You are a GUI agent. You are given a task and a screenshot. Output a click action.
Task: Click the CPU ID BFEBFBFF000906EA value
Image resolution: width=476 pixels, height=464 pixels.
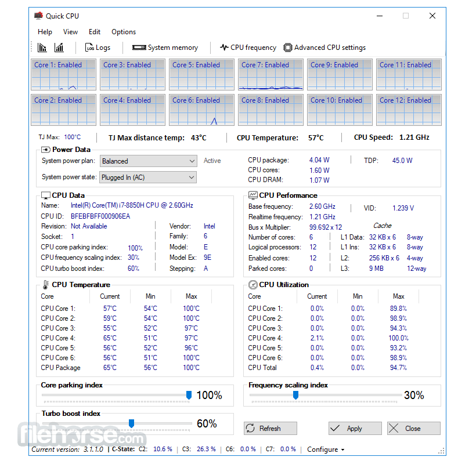[100, 216]
